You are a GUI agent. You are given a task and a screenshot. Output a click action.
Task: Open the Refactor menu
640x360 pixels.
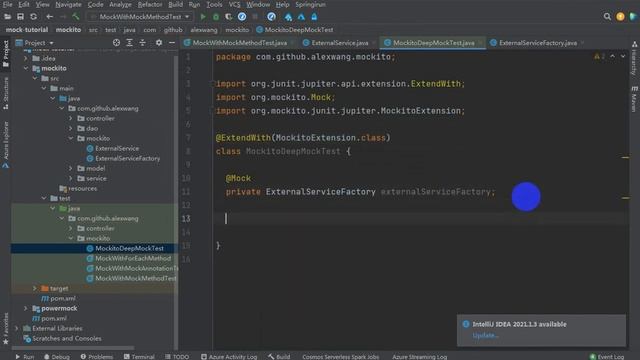tap(150, 4)
